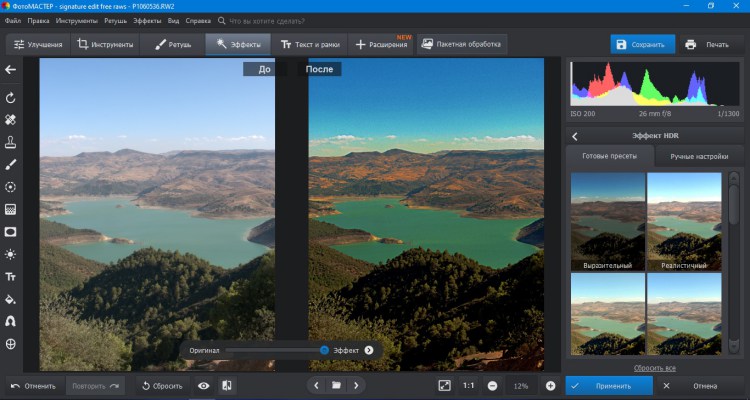The height and width of the screenshot is (400, 750).
Task: Click the Сбросить все link
Action: click(655, 368)
